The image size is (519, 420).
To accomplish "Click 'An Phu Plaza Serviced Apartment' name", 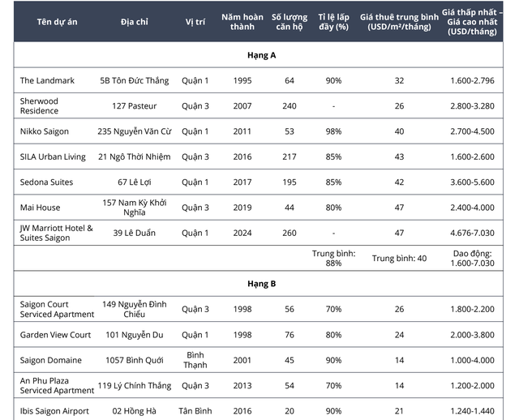I will click(57, 386).
